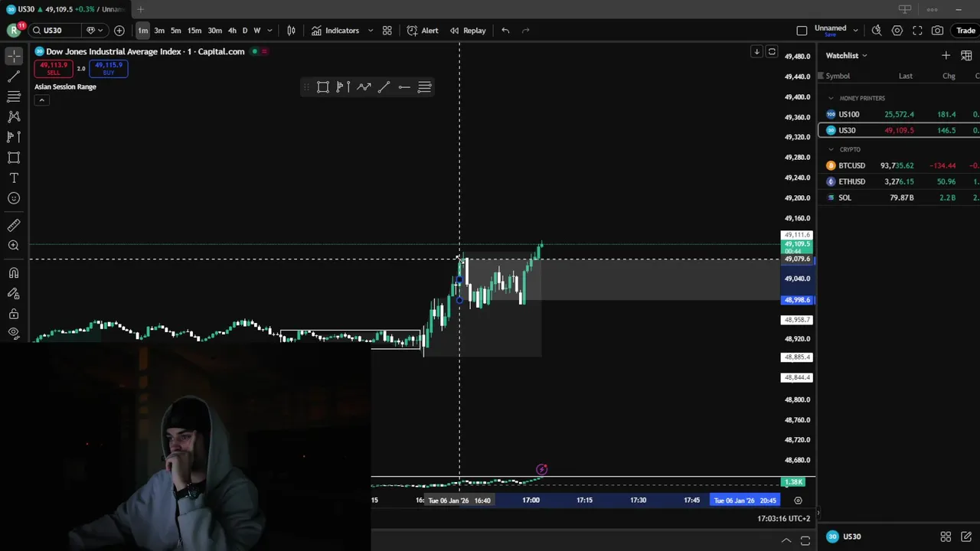This screenshot has height=551, width=980.
Task: Open the patterns tool in left toolbar
Action: pyautogui.click(x=14, y=116)
